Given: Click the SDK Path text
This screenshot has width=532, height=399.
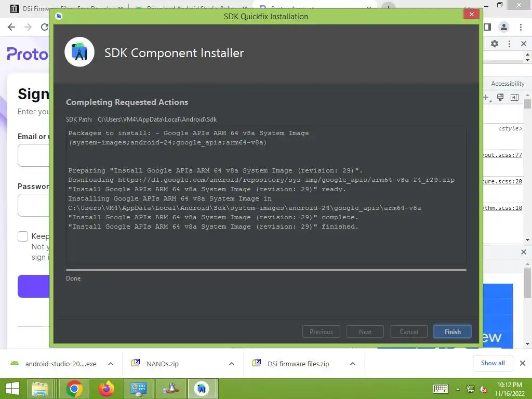Looking at the screenshot, I should (x=141, y=119).
